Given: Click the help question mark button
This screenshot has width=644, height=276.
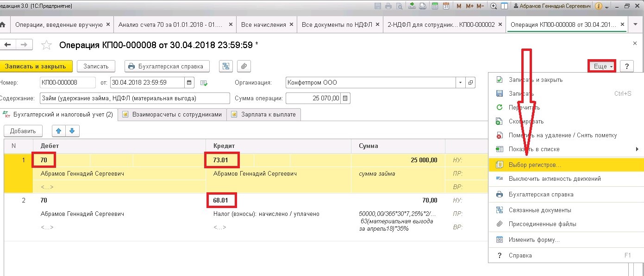Looking at the screenshot, I should [626, 66].
